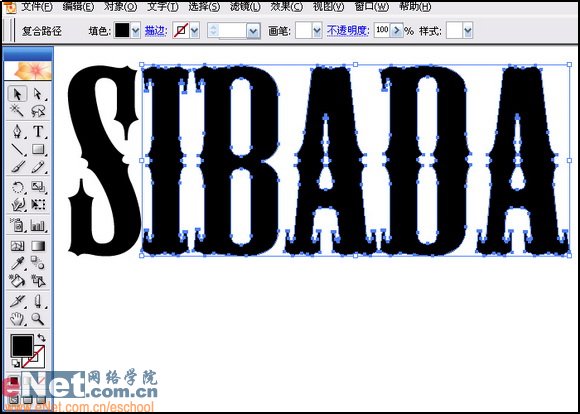This screenshot has width=580, height=414.
Task: Open the 文字(T) menu
Action: [x=163, y=7]
